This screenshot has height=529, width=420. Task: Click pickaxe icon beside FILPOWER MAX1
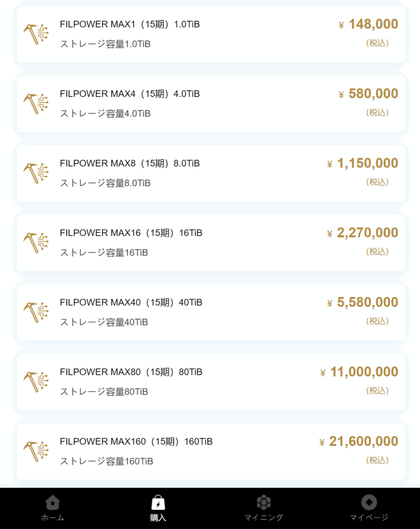pos(36,34)
